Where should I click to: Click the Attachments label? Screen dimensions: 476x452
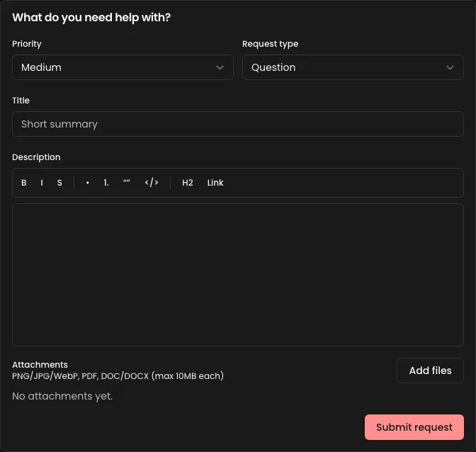[x=40, y=365]
